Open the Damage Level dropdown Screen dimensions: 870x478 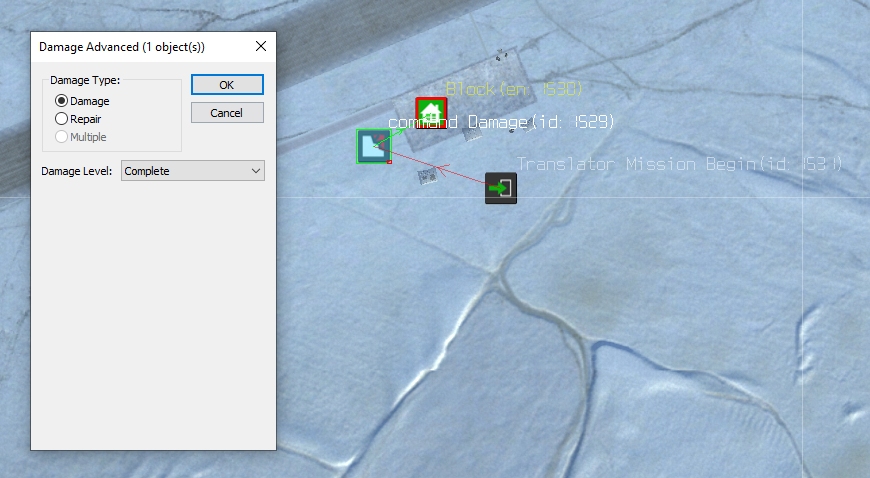point(193,171)
